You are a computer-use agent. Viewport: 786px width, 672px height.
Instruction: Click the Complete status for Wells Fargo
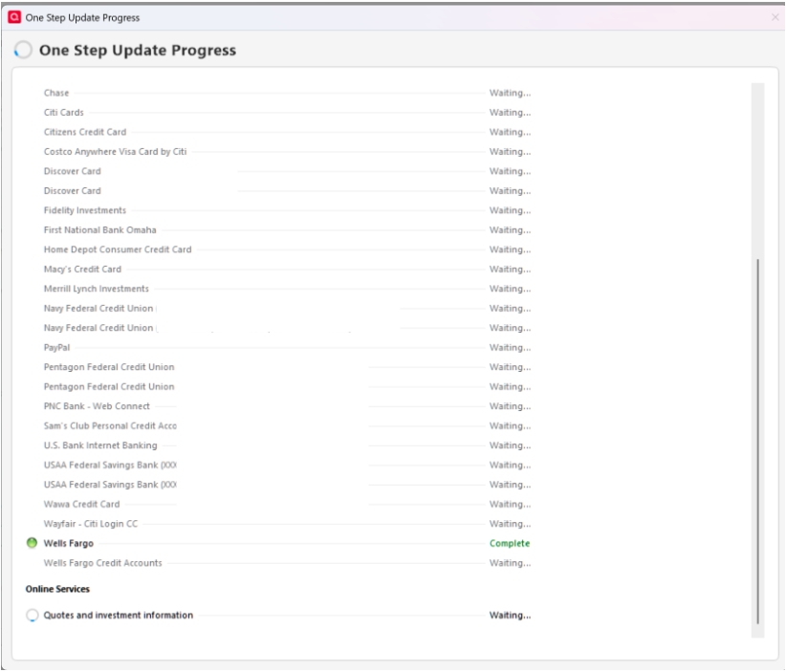click(x=510, y=543)
